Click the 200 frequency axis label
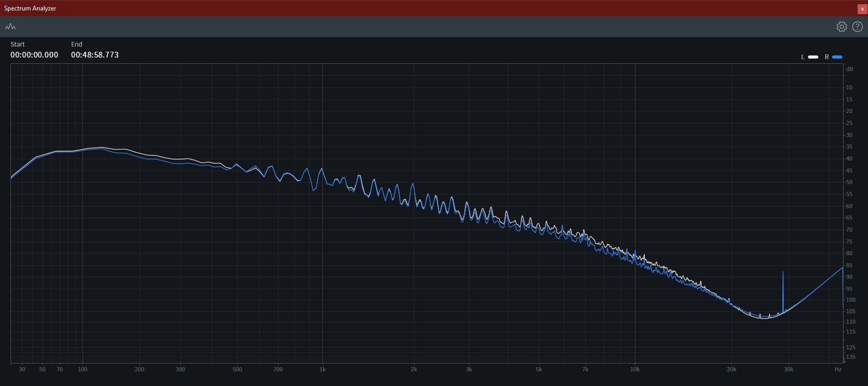Viewport: 868px width, 386px height. pyautogui.click(x=140, y=369)
